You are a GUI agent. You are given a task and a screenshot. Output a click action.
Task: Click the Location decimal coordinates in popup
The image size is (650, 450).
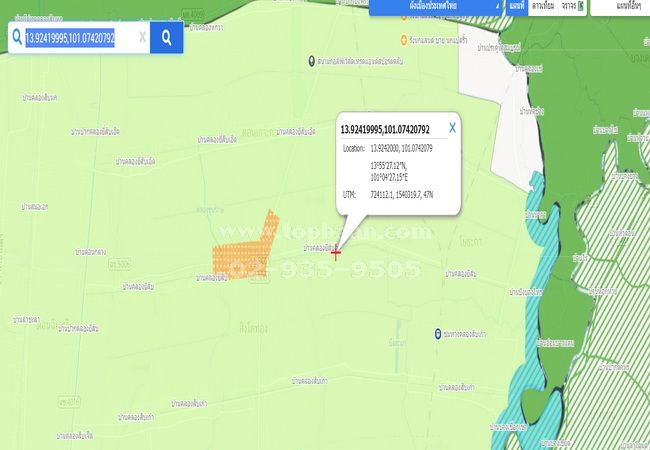(x=404, y=147)
